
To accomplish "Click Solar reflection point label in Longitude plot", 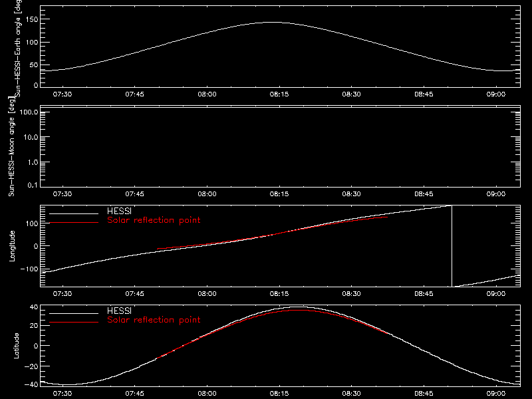I will [154, 220].
